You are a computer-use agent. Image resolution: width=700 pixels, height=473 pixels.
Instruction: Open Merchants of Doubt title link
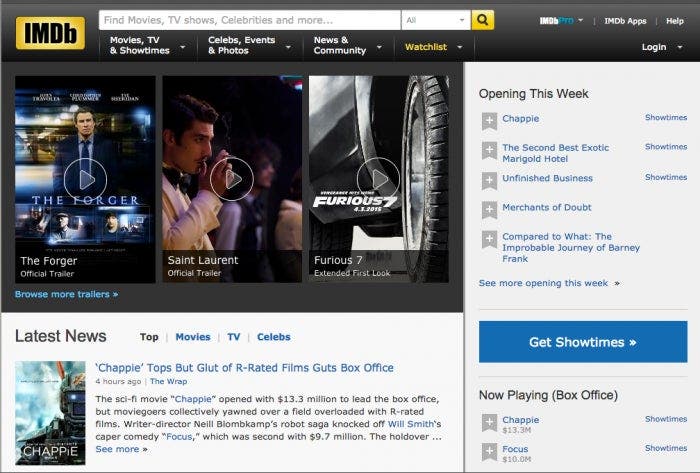(x=546, y=207)
